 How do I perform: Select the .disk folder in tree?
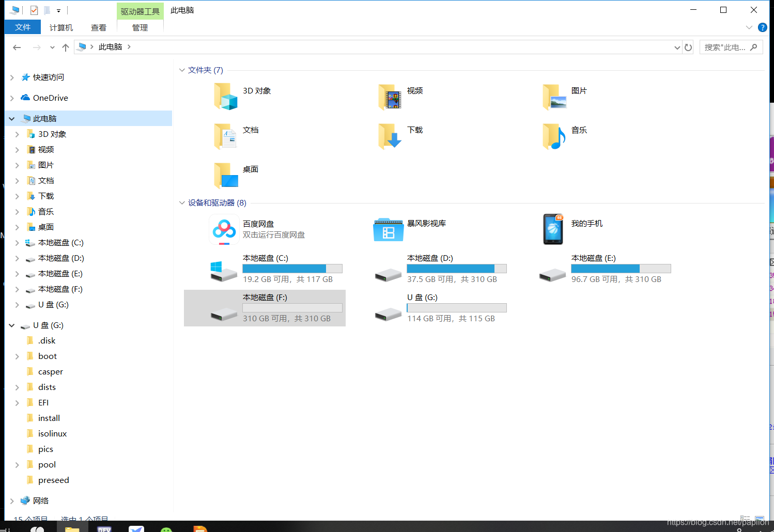47,341
